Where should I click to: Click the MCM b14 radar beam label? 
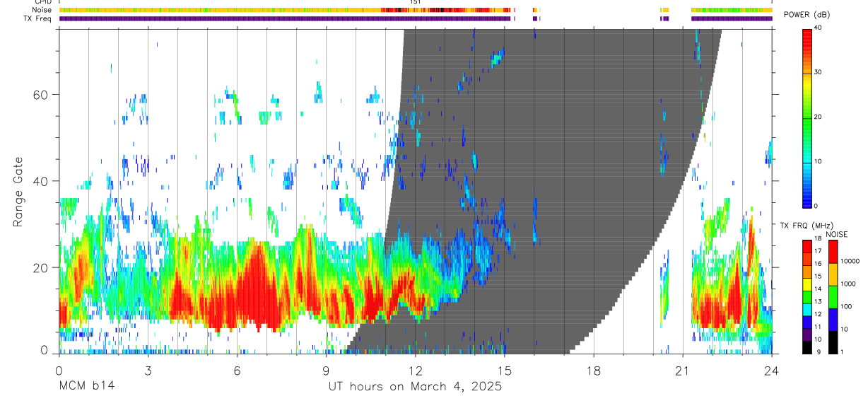[x=86, y=386]
